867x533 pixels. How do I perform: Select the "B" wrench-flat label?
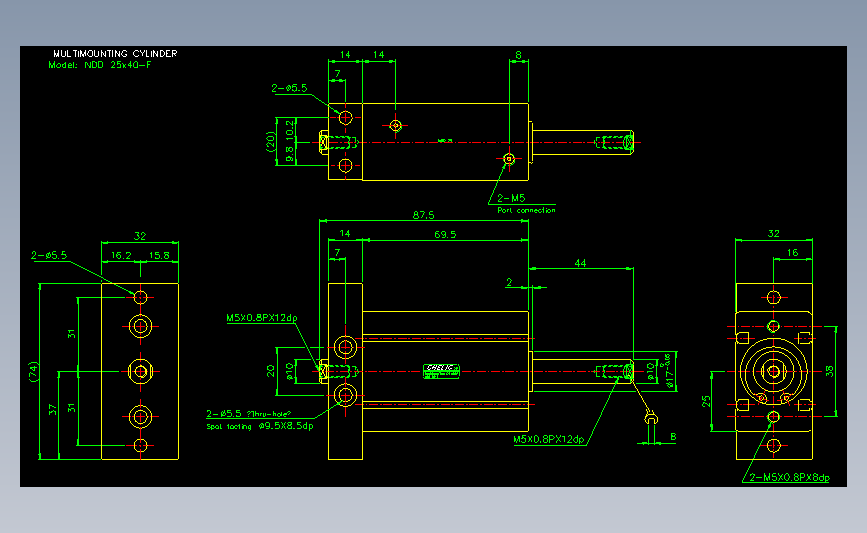click(x=673, y=437)
